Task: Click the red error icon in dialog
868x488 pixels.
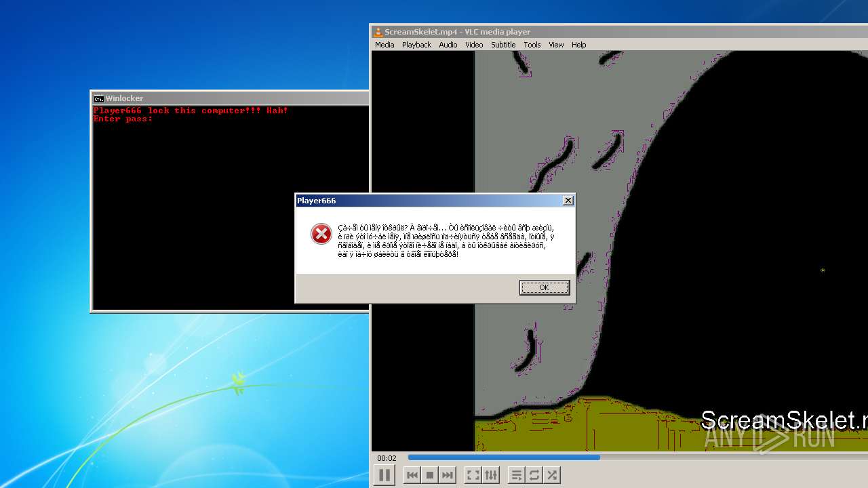Action: 321,234
